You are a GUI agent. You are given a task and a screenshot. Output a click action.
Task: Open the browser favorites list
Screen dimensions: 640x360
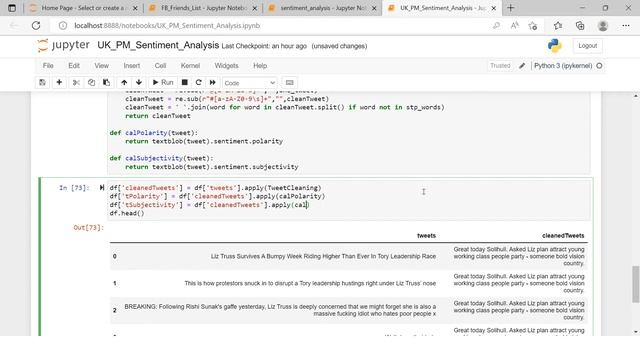pos(558,26)
